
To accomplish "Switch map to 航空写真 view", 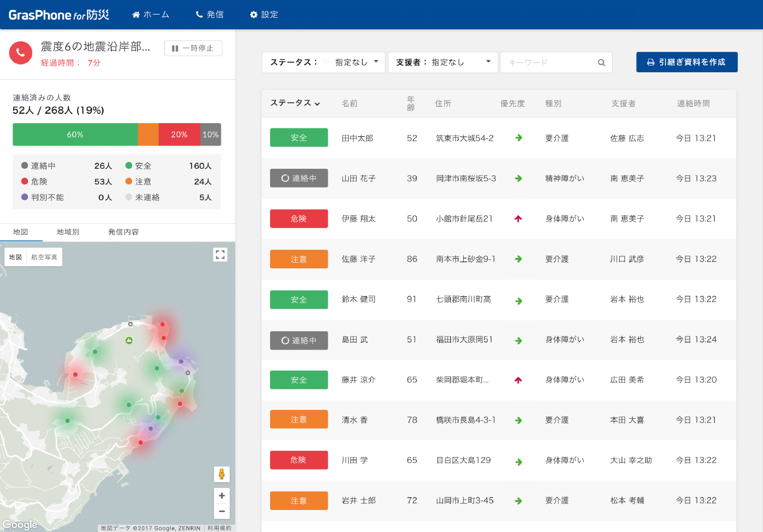I will click(x=44, y=257).
